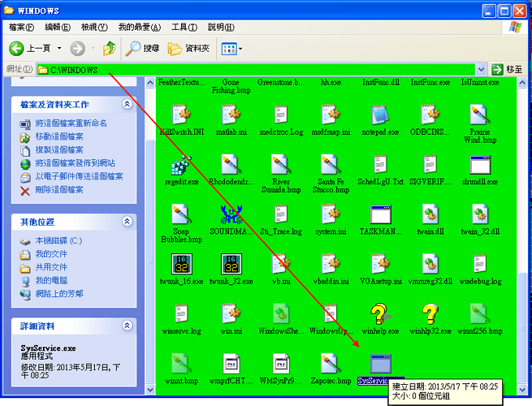Select the twain_32.dll icon
The image size is (532, 406).
pos(480,214)
